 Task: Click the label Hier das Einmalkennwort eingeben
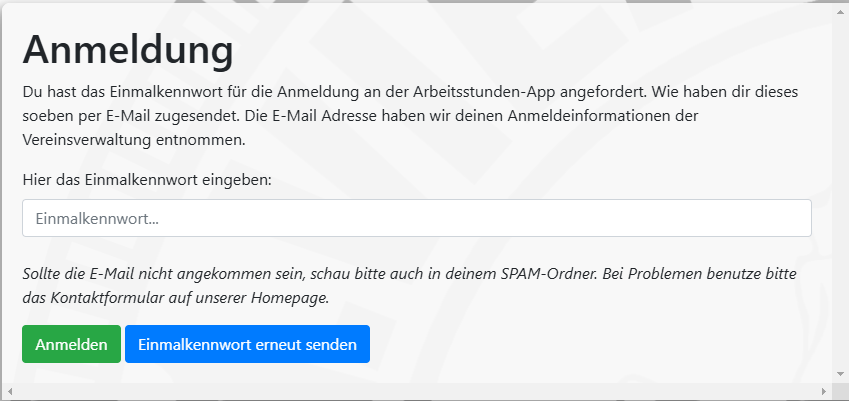[147, 179]
